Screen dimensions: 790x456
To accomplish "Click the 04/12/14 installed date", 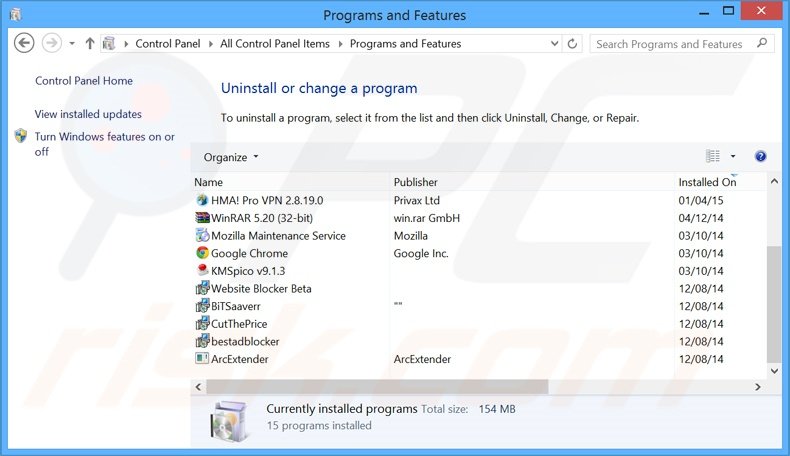I will [701, 218].
